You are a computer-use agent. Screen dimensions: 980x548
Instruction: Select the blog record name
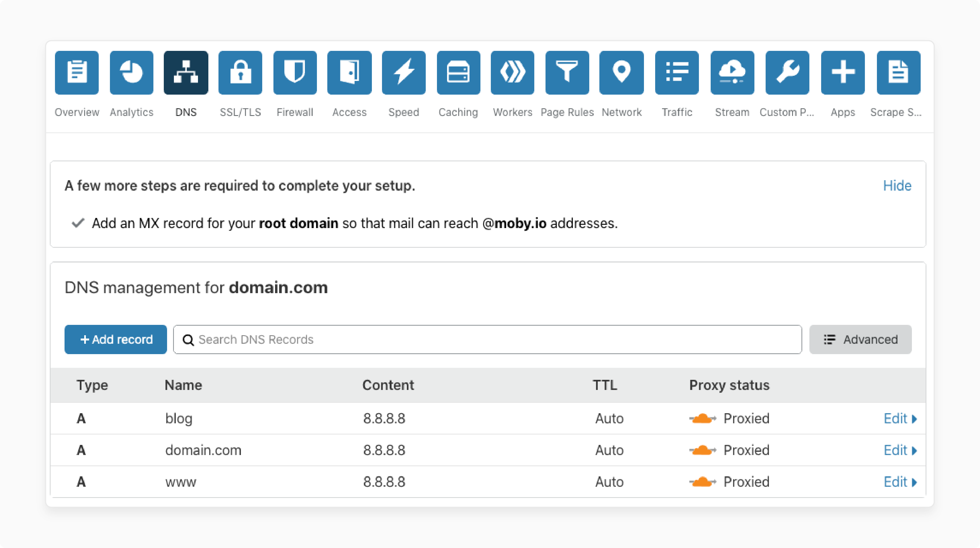click(x=179, y=419)
